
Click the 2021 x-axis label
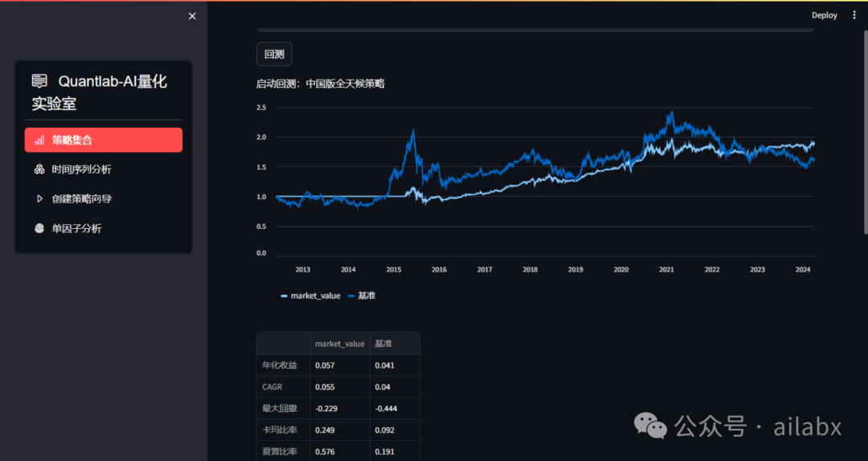666,270
